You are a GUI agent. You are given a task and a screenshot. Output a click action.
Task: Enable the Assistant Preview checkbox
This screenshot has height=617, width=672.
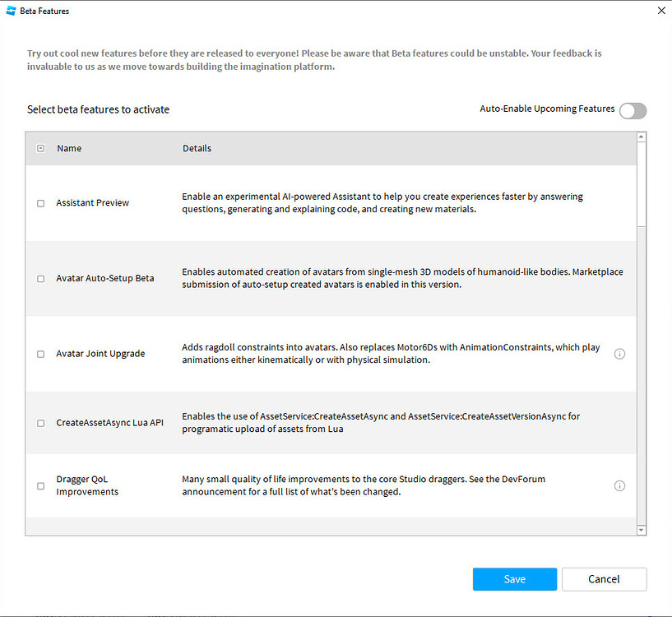(x=40, y=203)
